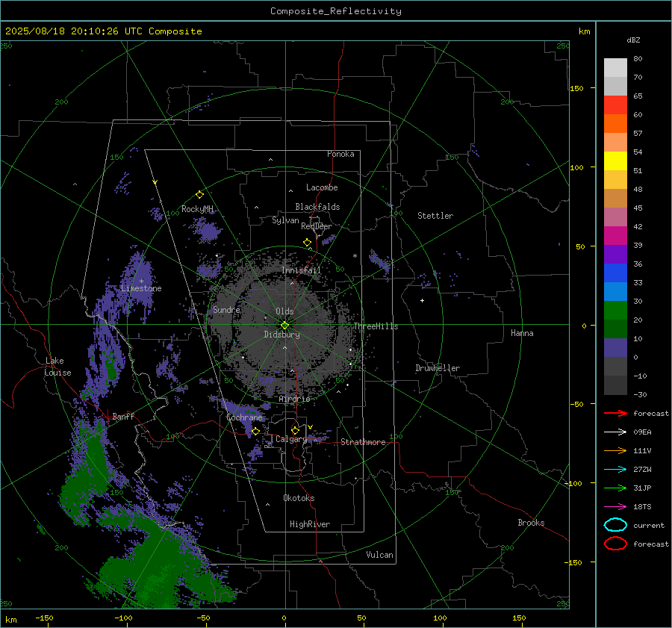
Task: Click the Didsbury city label
Action: pyautogui.click(x=281, y=335)
